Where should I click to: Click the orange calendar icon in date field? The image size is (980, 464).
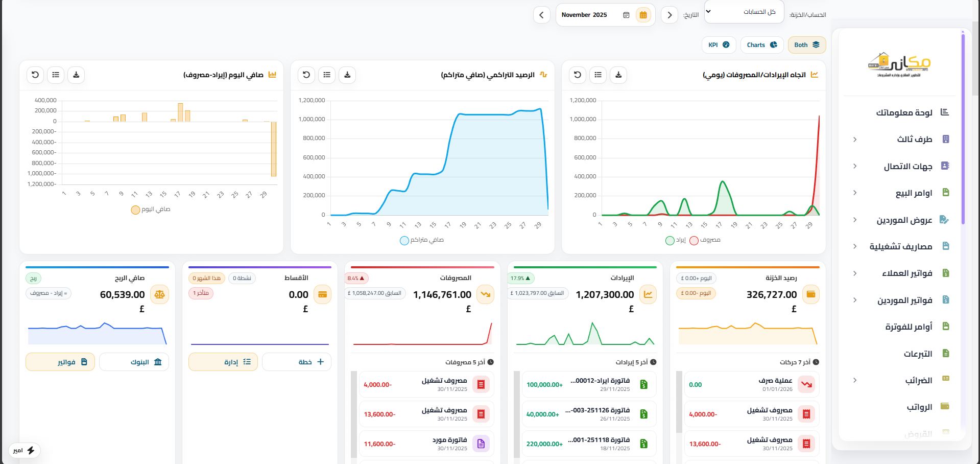click(643, 15)
